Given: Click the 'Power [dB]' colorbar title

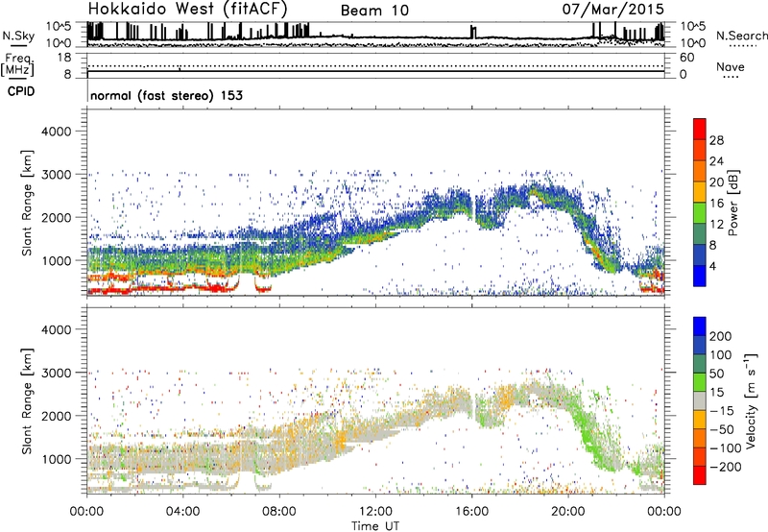Looking at the screenshot, I should coord(732,203).
